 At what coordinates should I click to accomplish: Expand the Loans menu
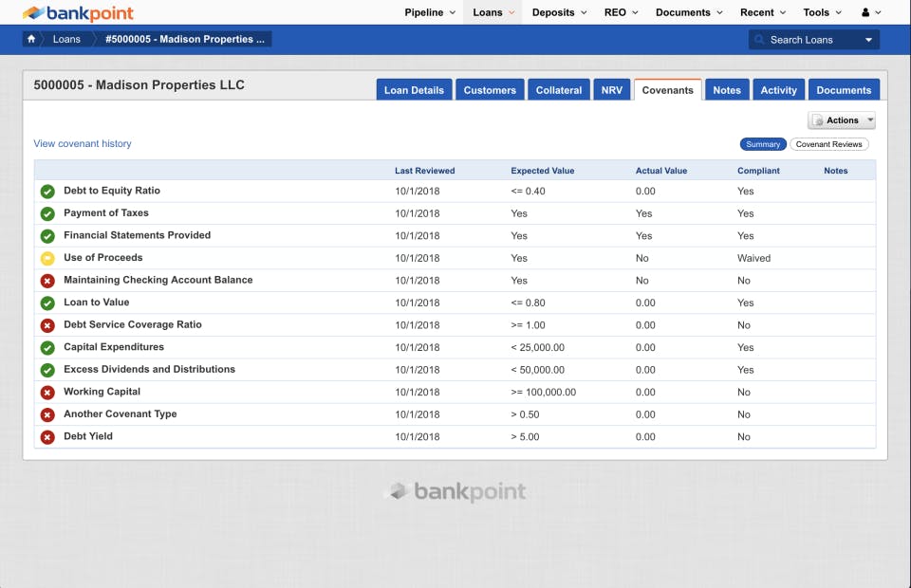coord(493,12)
